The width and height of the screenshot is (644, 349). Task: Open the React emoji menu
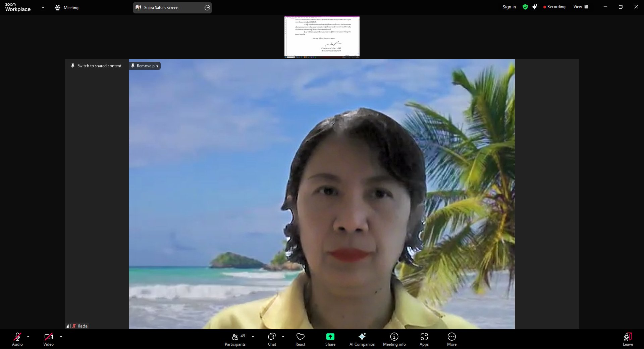point(300,339)
